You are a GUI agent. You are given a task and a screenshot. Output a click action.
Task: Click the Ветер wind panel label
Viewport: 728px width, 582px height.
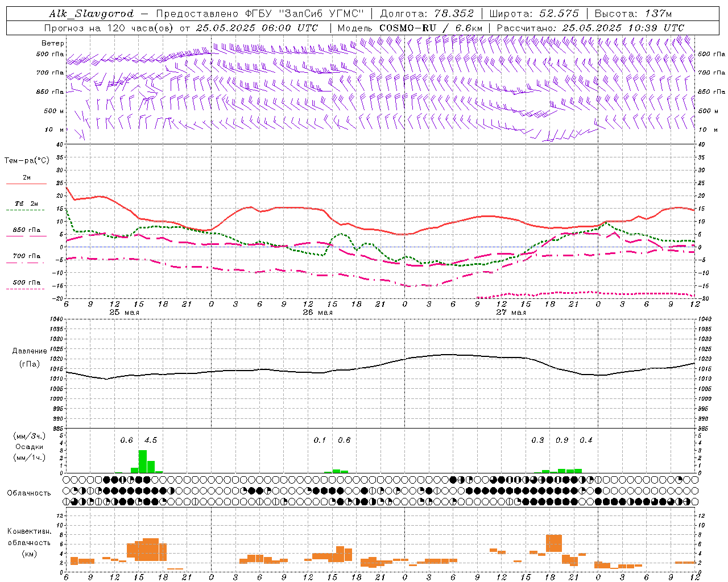pos(53,43)
